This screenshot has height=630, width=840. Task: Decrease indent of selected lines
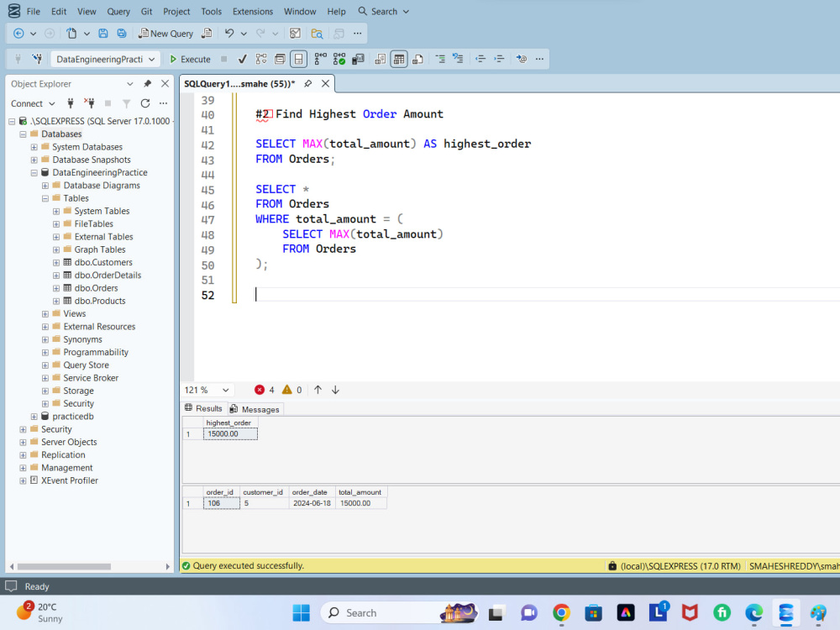coord(480,59)
